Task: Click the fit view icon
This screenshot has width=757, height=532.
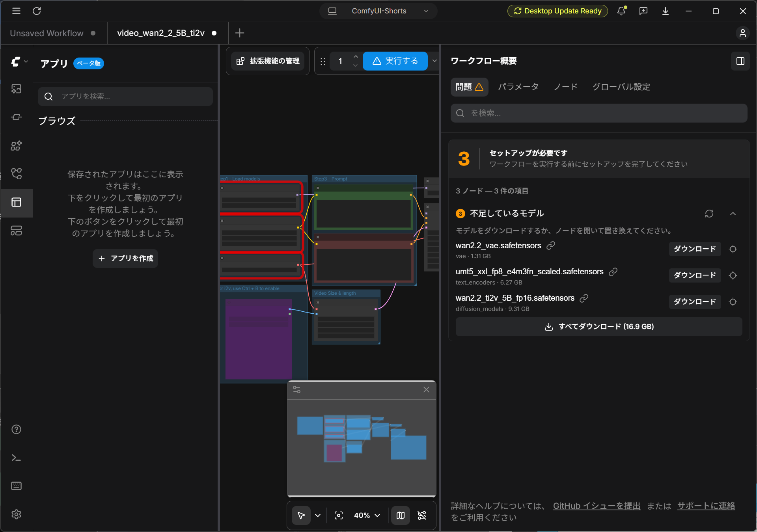Action: tap(339, 515)
